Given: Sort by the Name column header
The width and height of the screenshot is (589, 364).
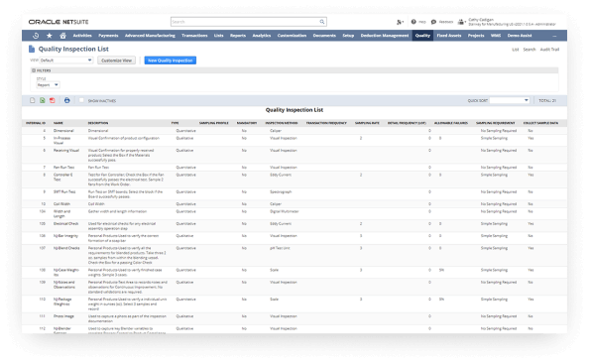Looking at the screenshot, I should coord(59,123).
